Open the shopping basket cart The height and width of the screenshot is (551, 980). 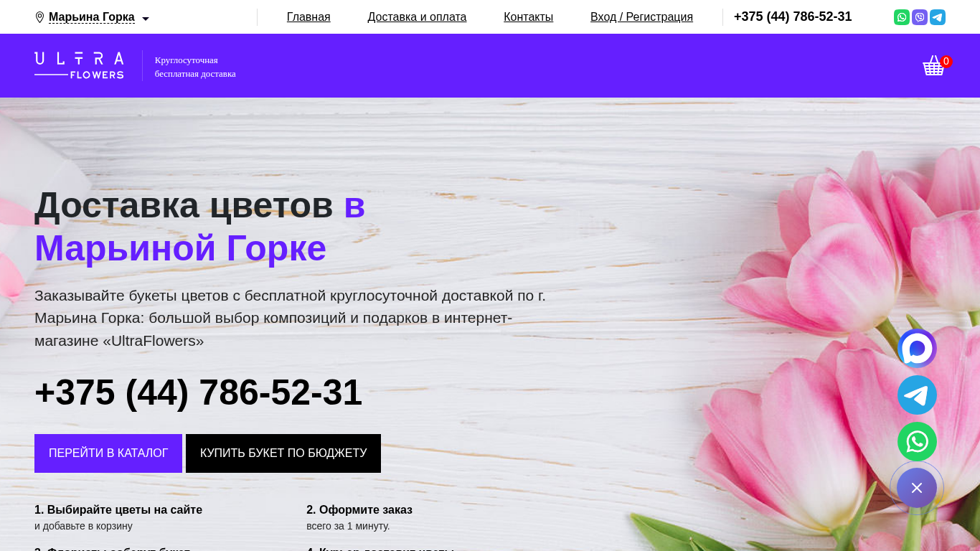933,66
